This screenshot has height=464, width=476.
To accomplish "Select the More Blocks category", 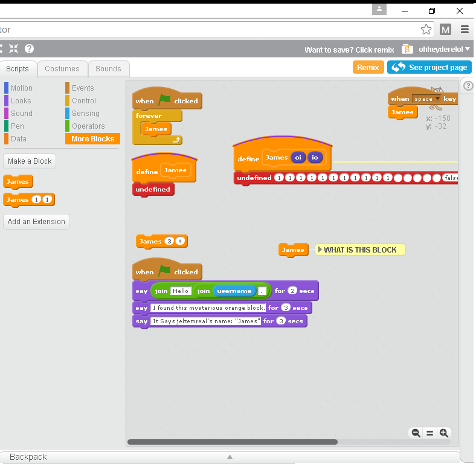I will [92, 139].
